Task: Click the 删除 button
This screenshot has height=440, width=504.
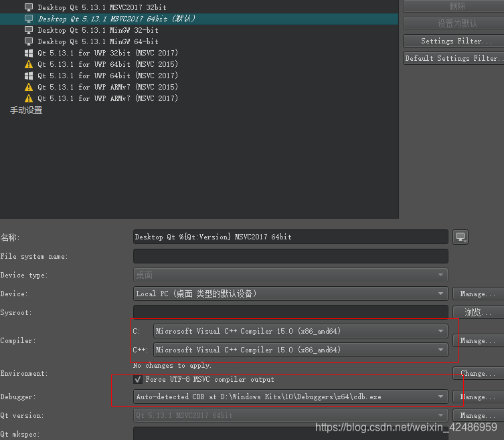Action: tap(454, 6)
